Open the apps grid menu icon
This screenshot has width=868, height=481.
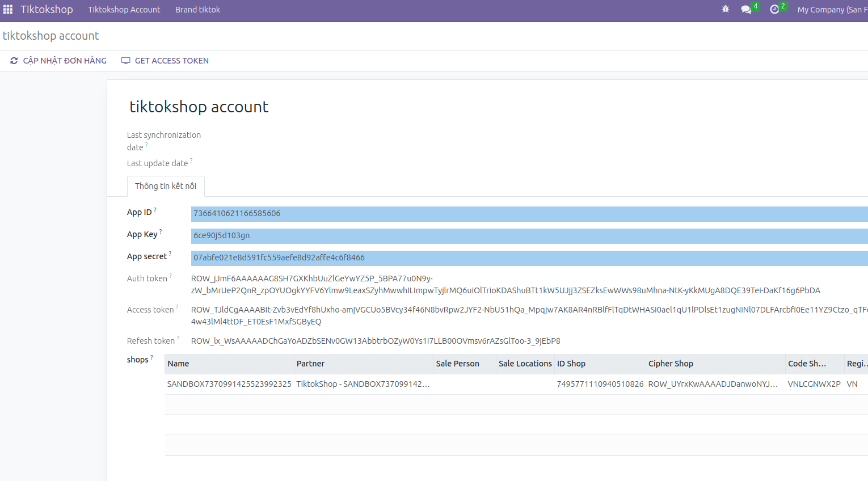click(8, 10)
